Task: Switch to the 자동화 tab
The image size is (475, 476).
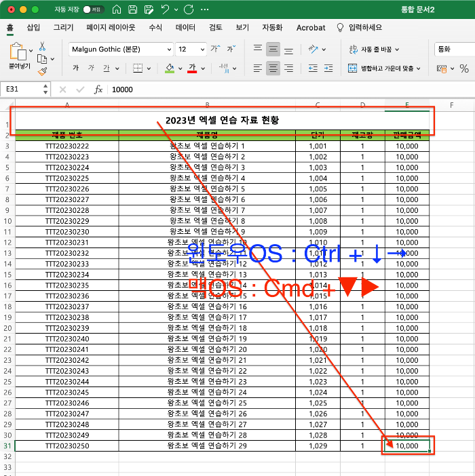Action: click(272, 28)
